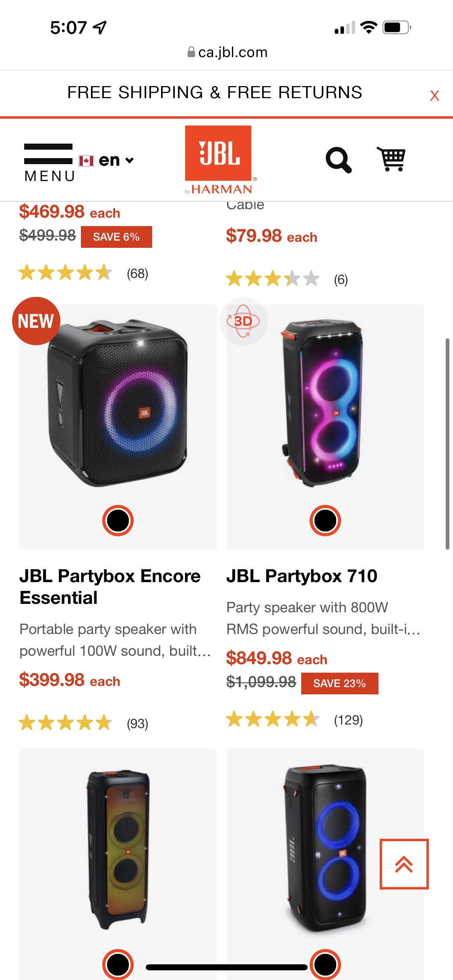The width and height of the screenshot is (453, 980).
Task: Select black color for Partybox Encore Essential
Action: (x=118, y=521)
